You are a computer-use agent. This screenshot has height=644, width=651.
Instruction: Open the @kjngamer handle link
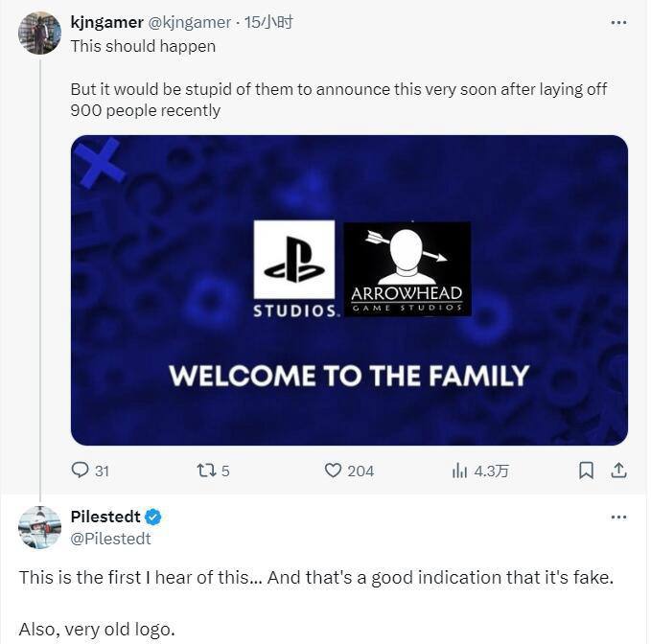tap(190, 22)
